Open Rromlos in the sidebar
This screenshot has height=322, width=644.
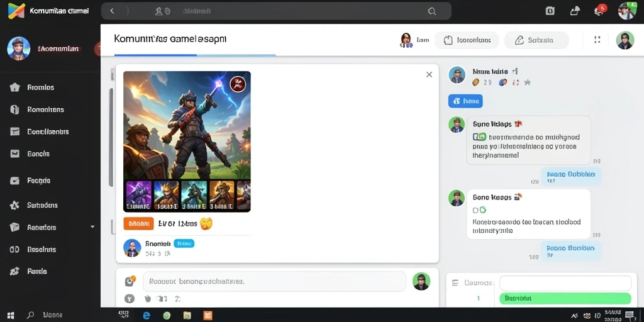click(41, 87)
